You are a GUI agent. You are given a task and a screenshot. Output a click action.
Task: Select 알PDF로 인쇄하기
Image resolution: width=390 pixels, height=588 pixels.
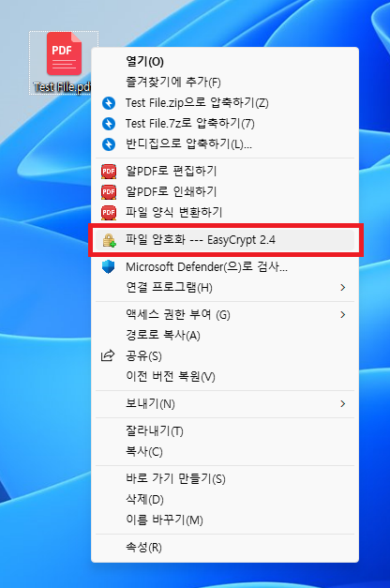pos(225,192)
